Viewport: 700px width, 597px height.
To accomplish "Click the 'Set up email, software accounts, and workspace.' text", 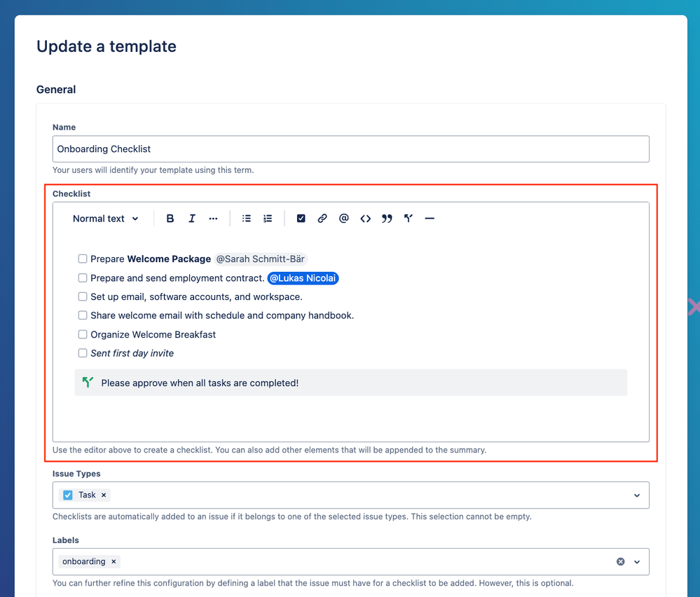I will click(196, 297).
